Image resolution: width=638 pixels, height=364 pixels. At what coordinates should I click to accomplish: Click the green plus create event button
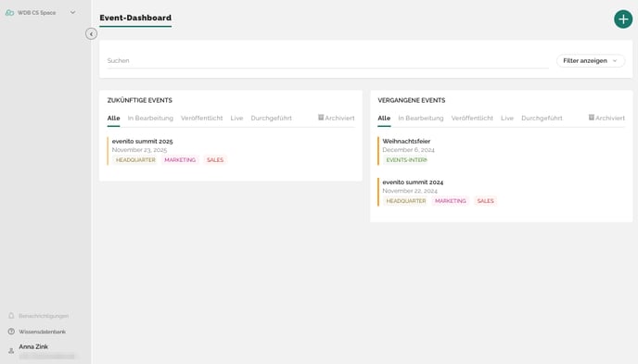623,19
